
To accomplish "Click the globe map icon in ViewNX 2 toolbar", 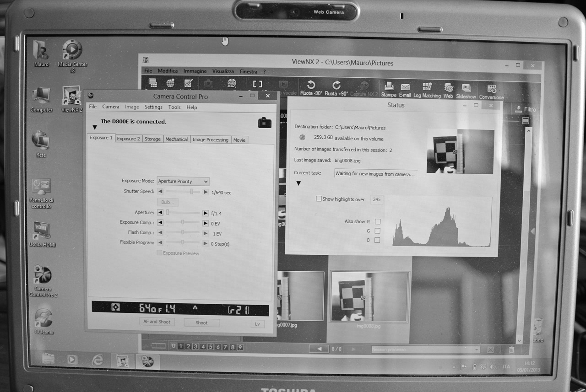I will 170,83.
